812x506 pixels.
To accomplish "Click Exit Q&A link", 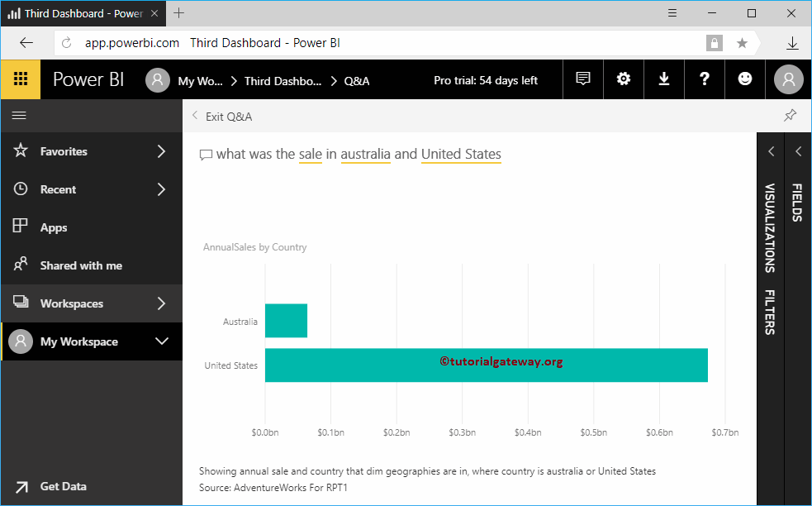I will (228, 117).
